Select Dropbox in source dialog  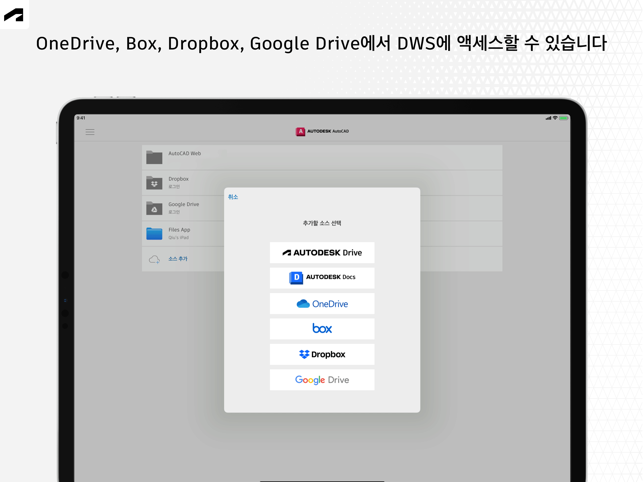point(322,354)
